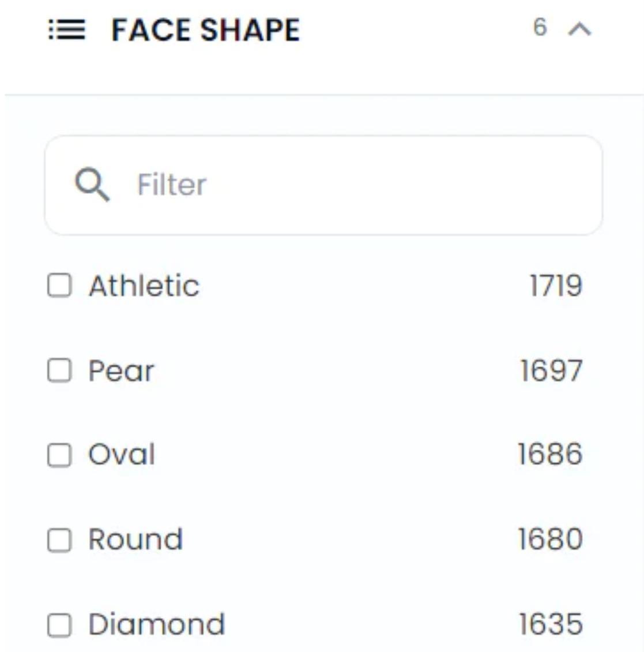Image resolution: width=644 pixels, height=652 pixels.
Task: Enable the Oval checkbox
Action: (59, 455)
